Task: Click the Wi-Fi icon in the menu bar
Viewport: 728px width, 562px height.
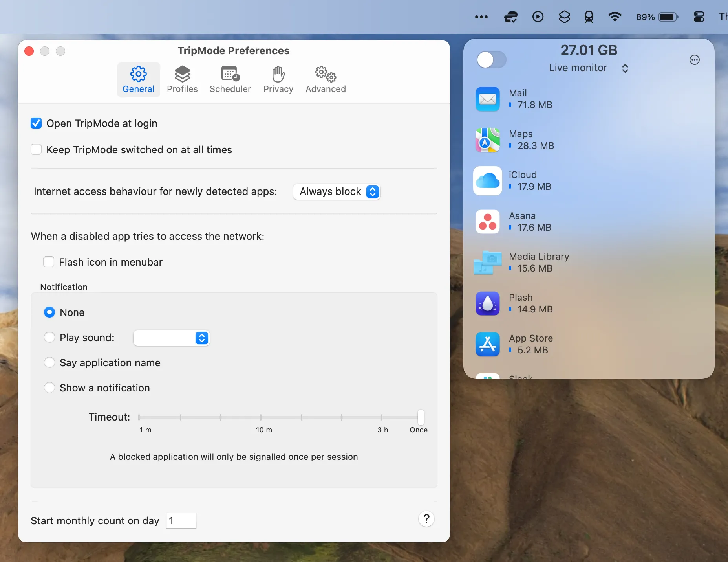Action: pos(615,17)
